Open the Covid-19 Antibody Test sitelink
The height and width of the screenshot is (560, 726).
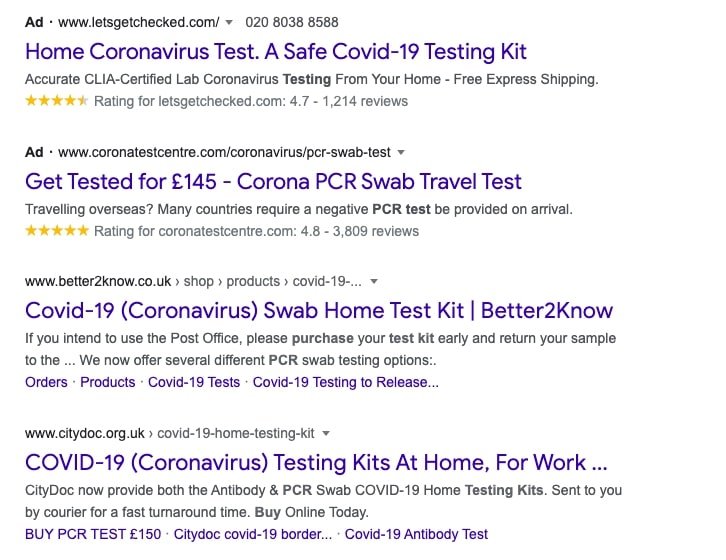point(416,534)
